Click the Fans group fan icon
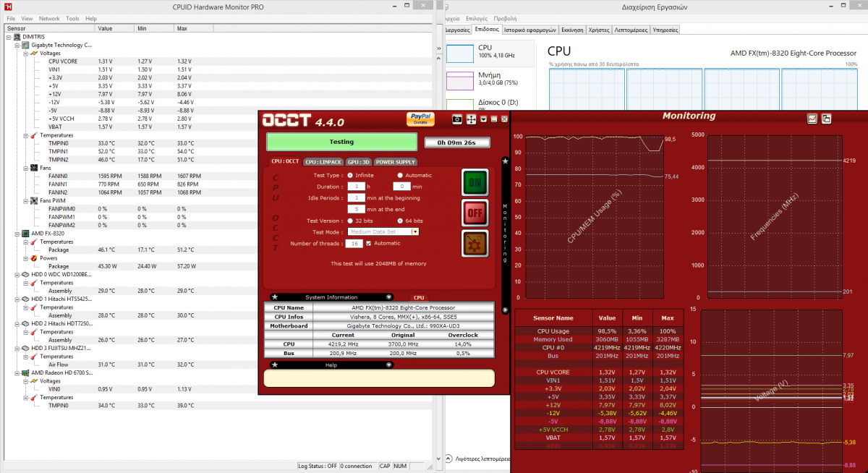 click(34, 168)
